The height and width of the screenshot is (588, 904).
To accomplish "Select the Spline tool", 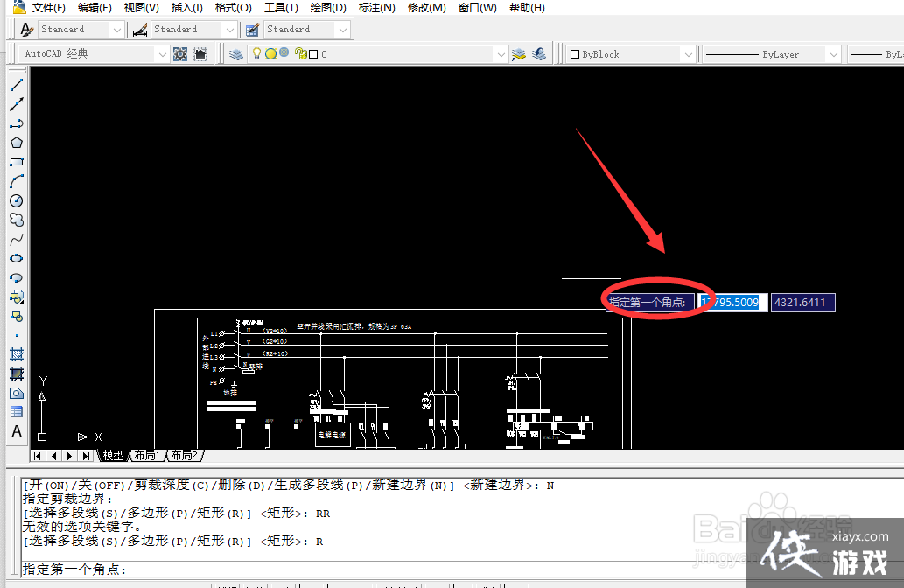I will [x=16, y=237].
